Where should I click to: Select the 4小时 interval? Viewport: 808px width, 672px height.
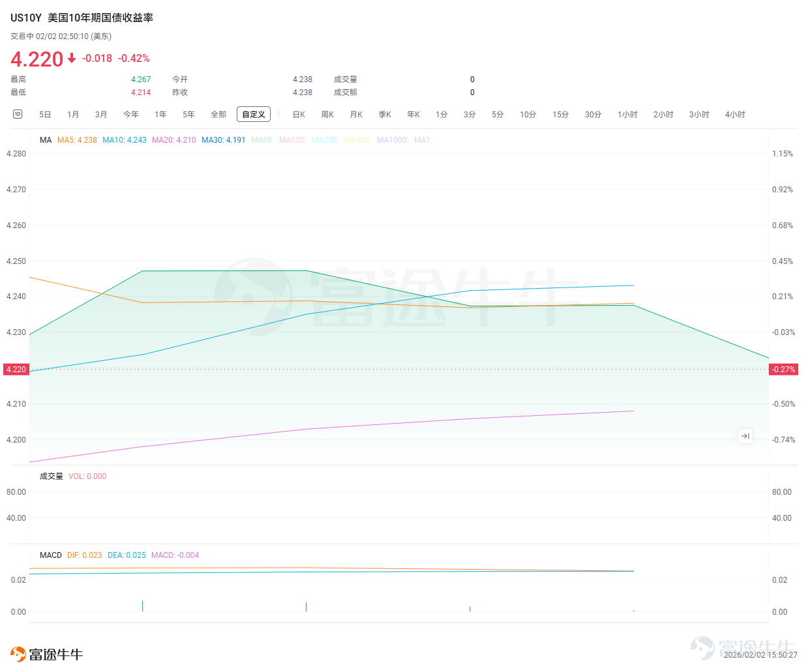click(736, 115)
